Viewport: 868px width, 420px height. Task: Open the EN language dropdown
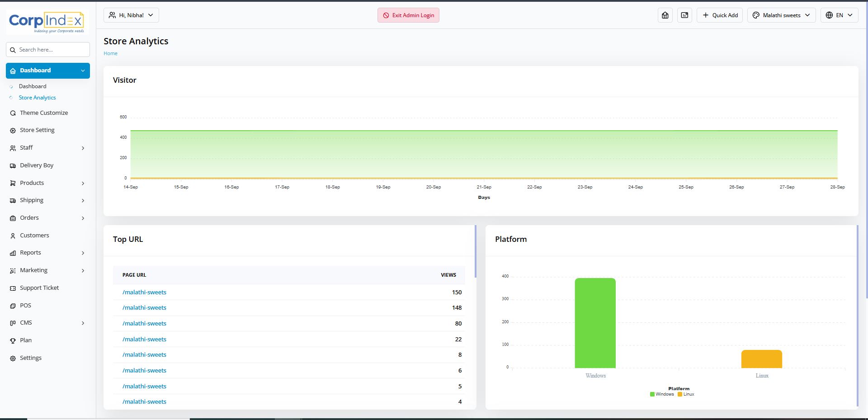point(839,15)
